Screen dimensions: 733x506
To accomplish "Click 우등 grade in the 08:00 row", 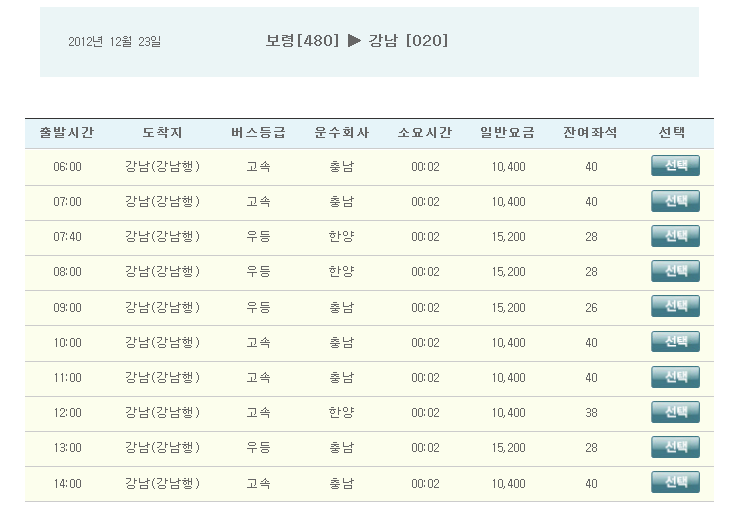I will point(258,272).
